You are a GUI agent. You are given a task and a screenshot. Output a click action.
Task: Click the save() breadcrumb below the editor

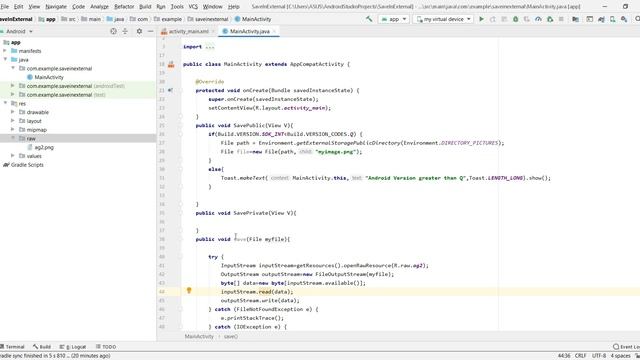click(231, 337)
